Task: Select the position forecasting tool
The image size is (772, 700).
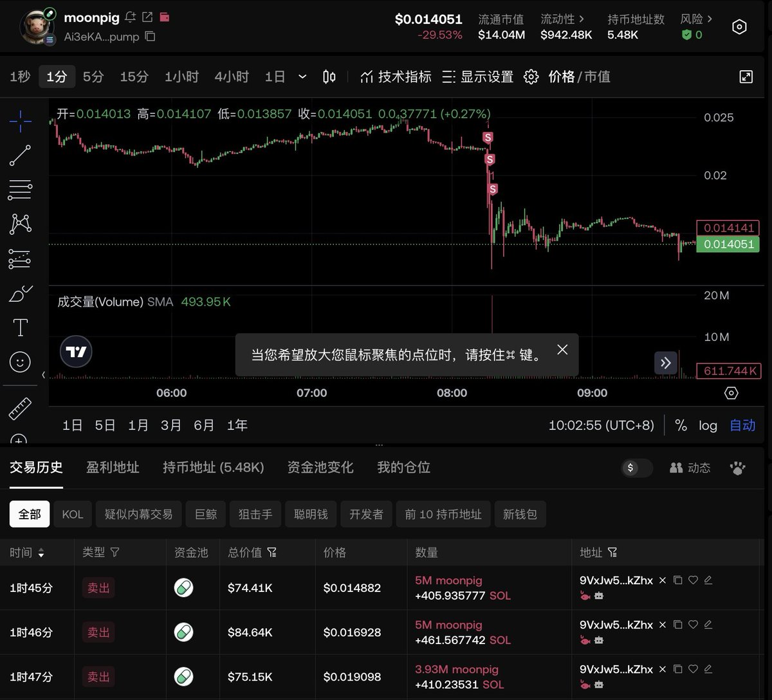Action: [x=20, y=259]
